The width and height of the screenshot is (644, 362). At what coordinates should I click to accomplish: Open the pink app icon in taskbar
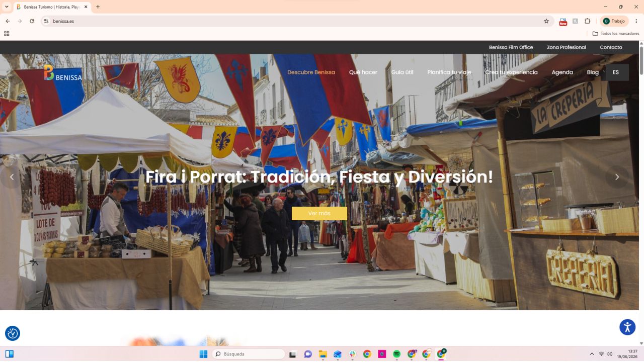tap(382, 354)
